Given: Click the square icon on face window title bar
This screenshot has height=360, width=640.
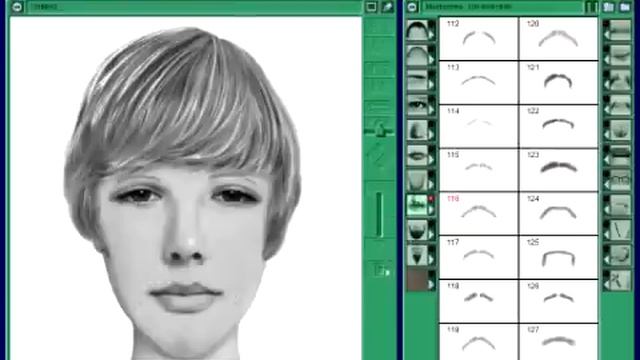Looking at the screenshot, I should pyautogui.click(x=371, y=7).
